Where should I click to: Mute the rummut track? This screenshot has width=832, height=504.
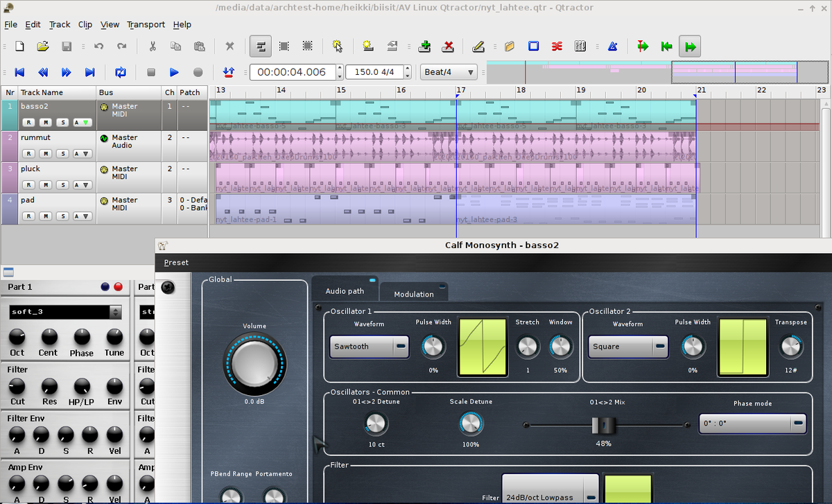click(x=45, y=154)
